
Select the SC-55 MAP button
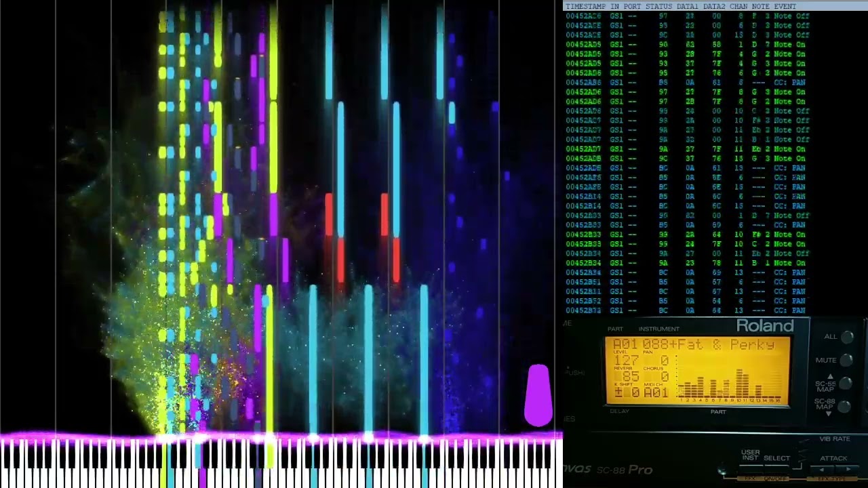click(846, 384)
